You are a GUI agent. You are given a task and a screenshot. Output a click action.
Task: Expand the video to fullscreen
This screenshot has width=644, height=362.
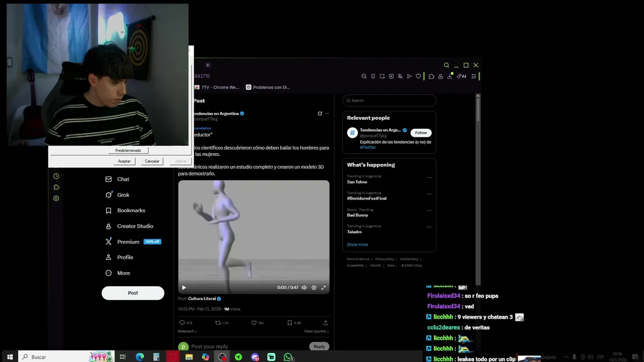324,288
